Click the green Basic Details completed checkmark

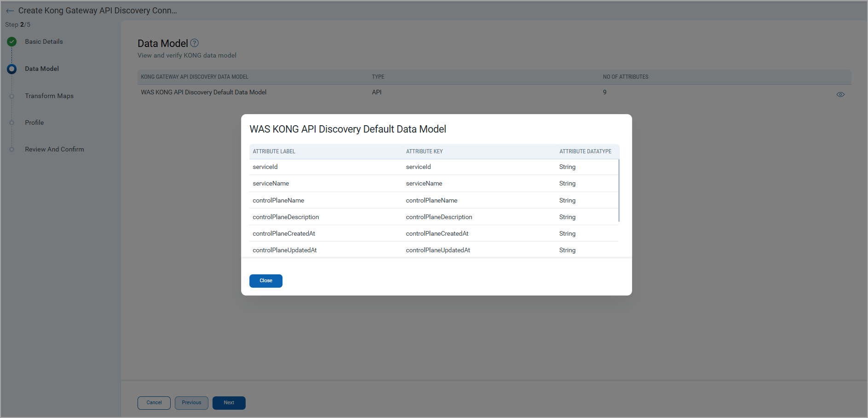pos(12,42)
